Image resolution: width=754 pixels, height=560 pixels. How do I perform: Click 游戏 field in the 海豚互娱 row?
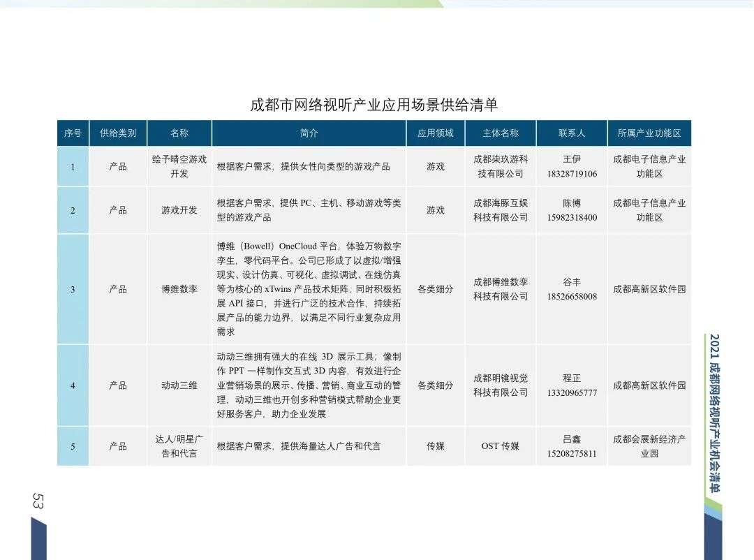(x=435, y=210)
